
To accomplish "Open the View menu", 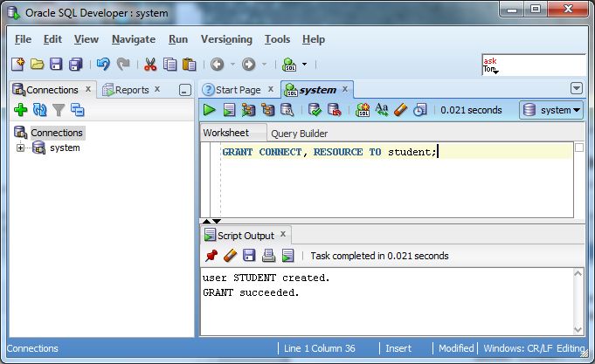I will pyautogui.click(x=86, y=39).
